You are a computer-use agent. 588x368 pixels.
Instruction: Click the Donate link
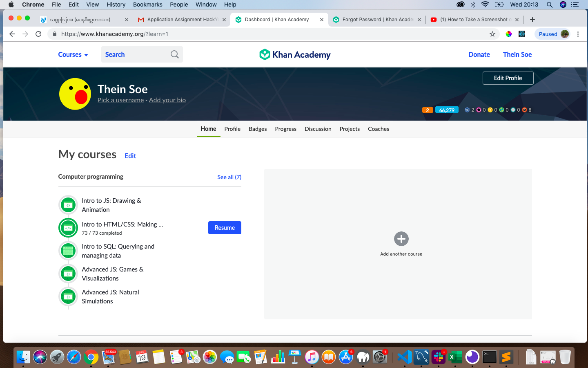tap(479, 54)
